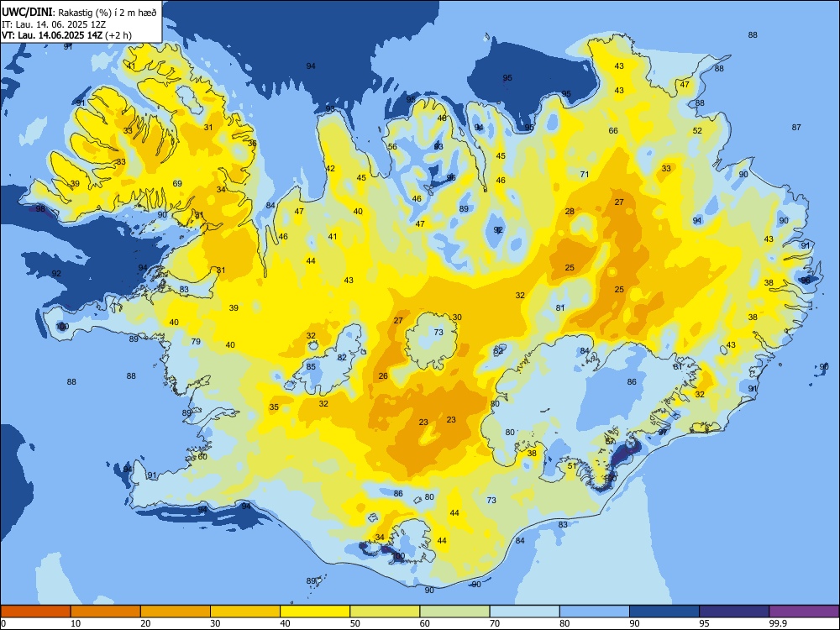Click the '42' humidity value in the north
This screenshot has height=630, width=840.
(330, 168)
